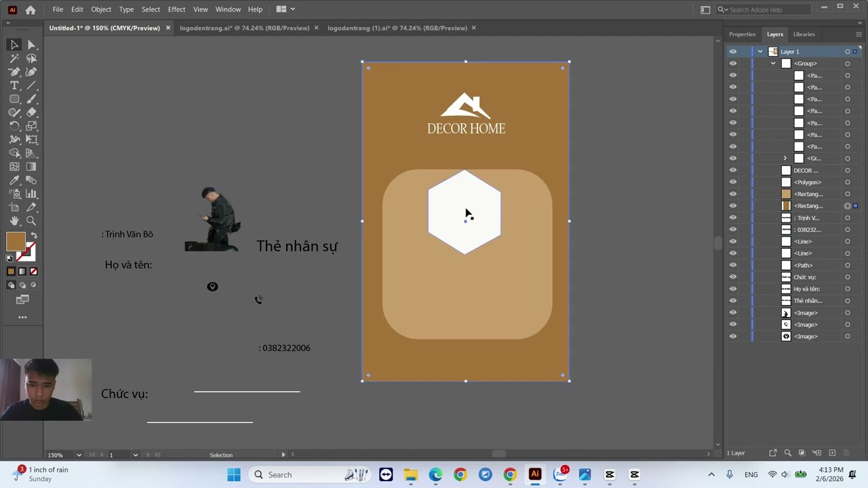
Task: Select the Column Graph tool
Action: pos(31,194)
